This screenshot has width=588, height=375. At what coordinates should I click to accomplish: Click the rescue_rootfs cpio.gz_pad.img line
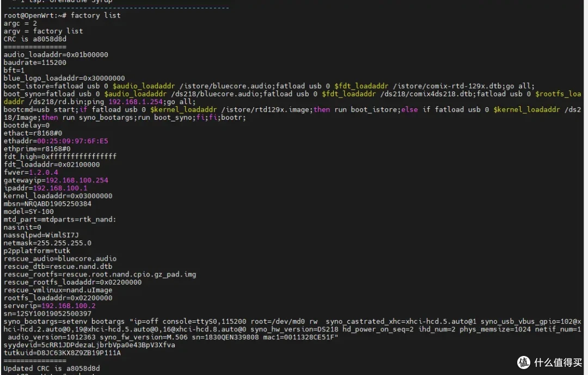point(100,274)
